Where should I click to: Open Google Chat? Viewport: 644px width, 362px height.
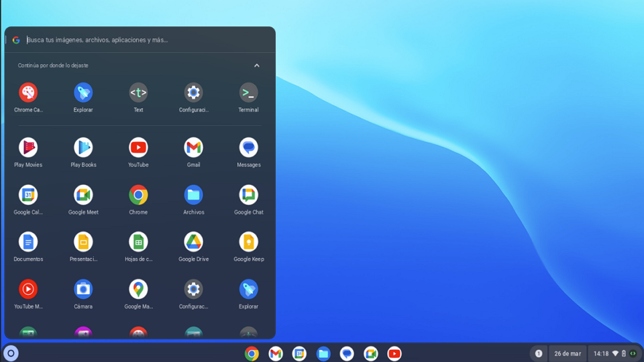(248, 195)
